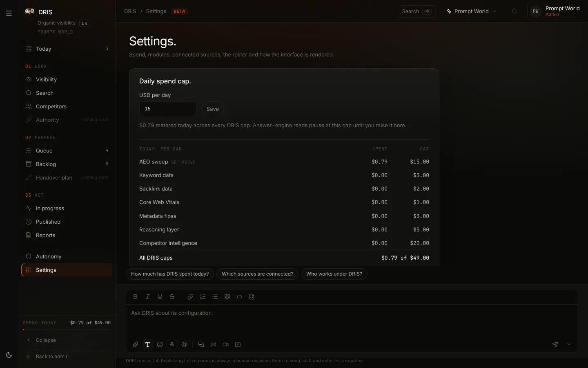The width and height of the screenshot is (588, 368).
Task: Ask "Which sources are connected?"
Action: point(257,274)
